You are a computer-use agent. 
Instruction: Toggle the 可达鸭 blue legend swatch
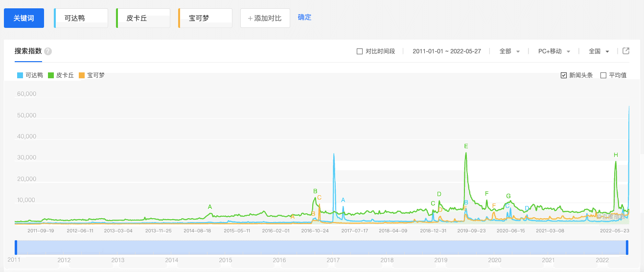20,75
